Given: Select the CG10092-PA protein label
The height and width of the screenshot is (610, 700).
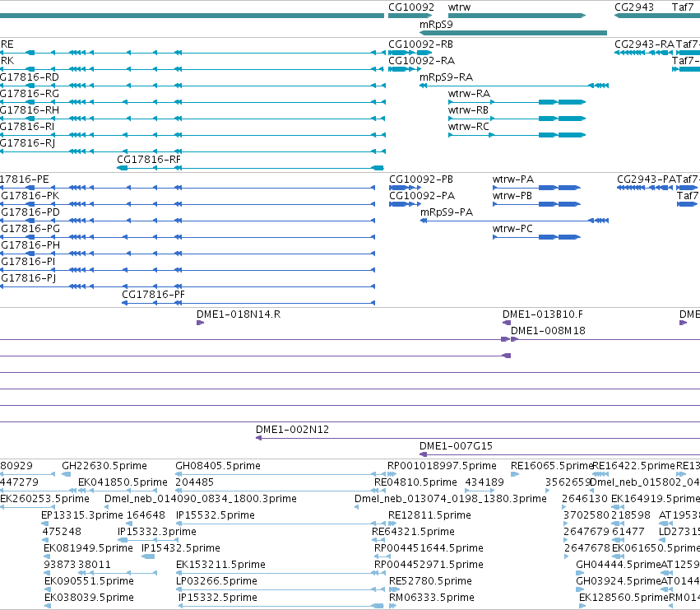Looking at the screenshot, I should point(422,196).
